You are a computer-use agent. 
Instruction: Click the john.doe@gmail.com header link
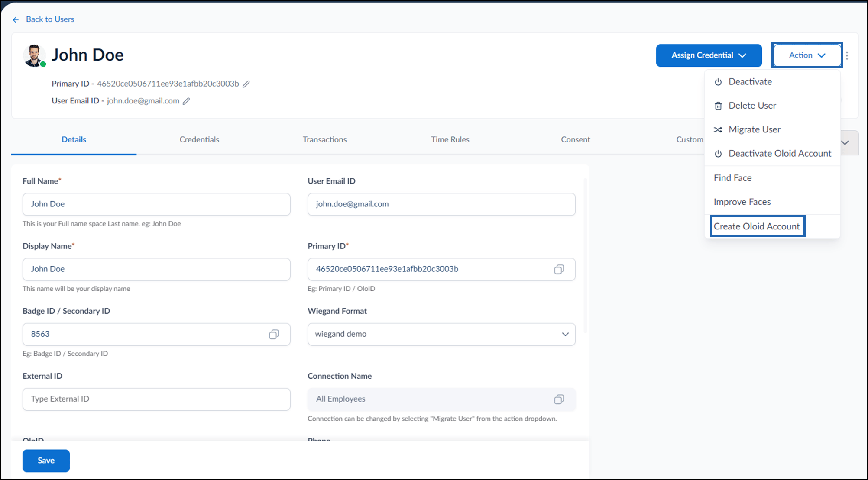point(143,101)
